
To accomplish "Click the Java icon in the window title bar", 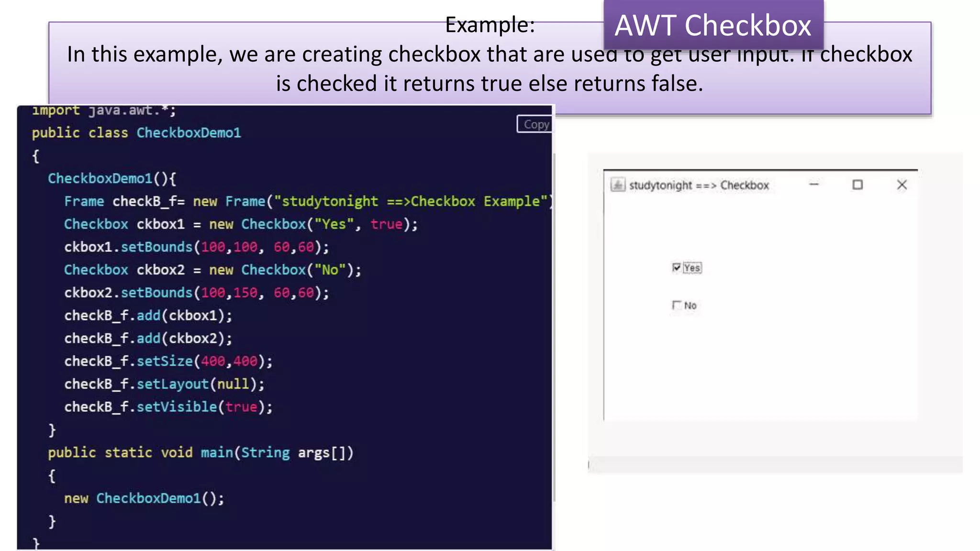I will [618, 185].
